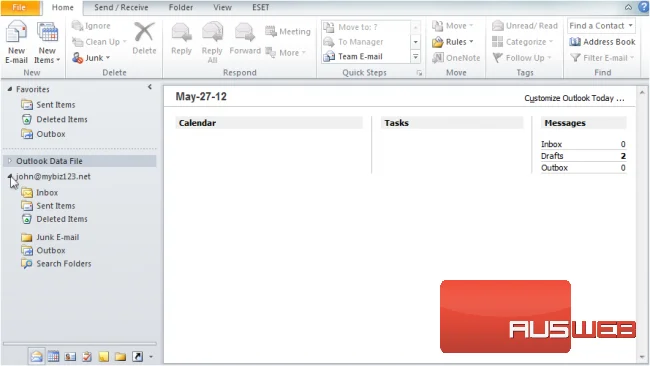Open Notes view in navigation bar
Screen dimensions: 650x366
coord(104,356)
